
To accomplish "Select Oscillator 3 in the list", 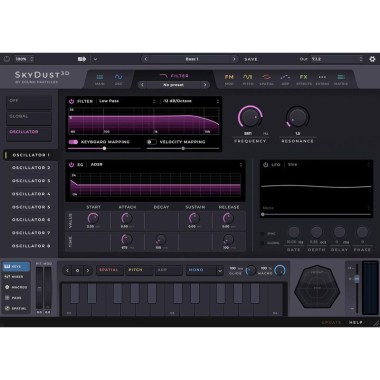I will click(31, 181).
